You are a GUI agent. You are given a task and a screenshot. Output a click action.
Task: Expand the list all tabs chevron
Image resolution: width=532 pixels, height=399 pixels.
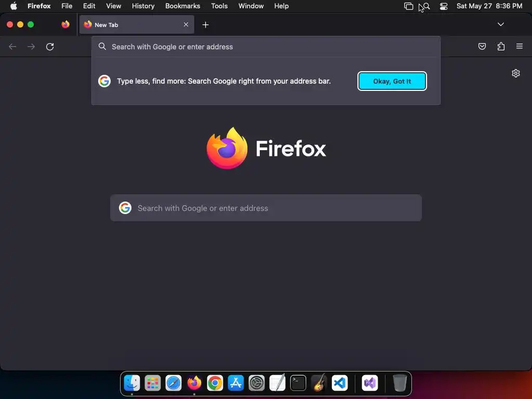coord(500,24)
